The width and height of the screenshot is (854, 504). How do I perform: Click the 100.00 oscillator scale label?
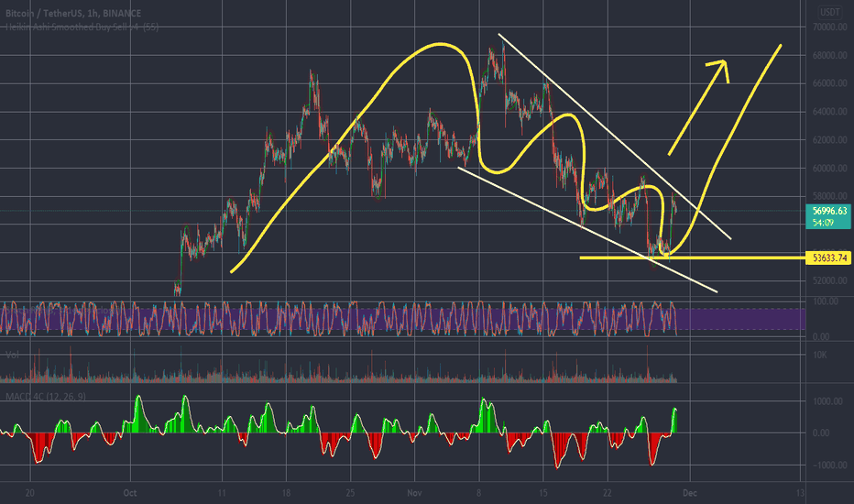tap(826, 301)
